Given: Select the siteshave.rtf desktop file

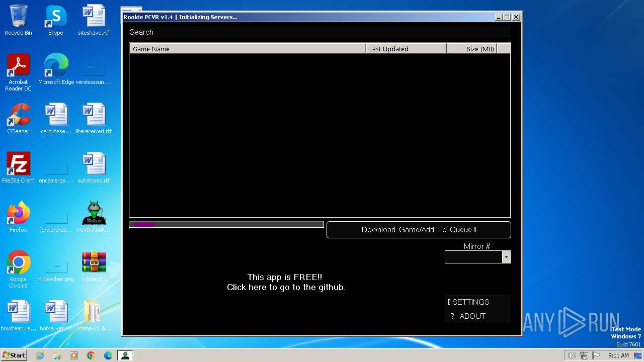Looking at the screenshot, I should [94, 20].
